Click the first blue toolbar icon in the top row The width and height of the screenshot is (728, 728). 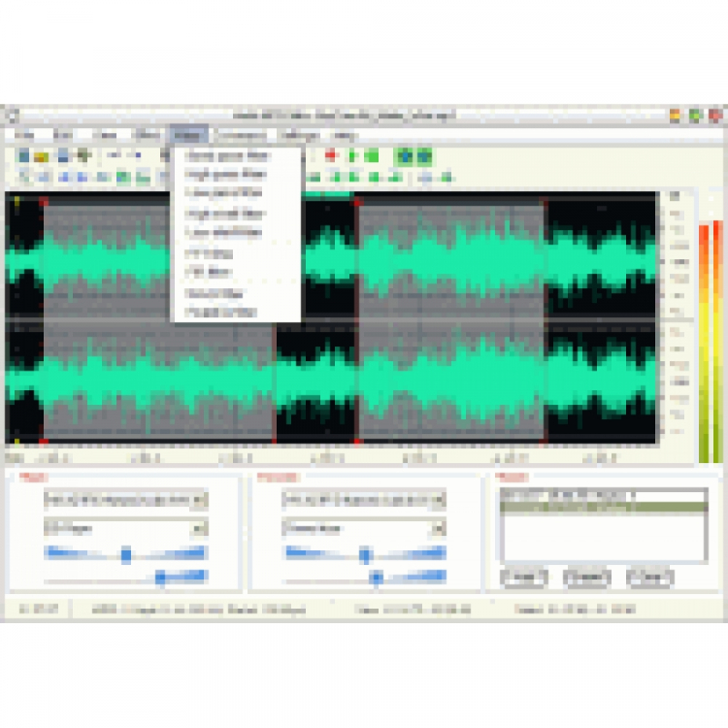(x=23, y=156)
